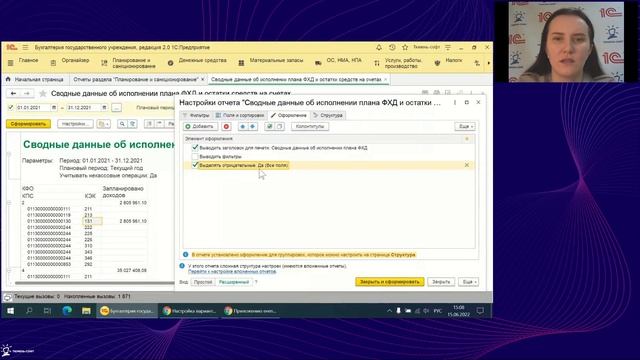640x360 pixels.
Task: Open the Денежные средства section
Action: 198,62
